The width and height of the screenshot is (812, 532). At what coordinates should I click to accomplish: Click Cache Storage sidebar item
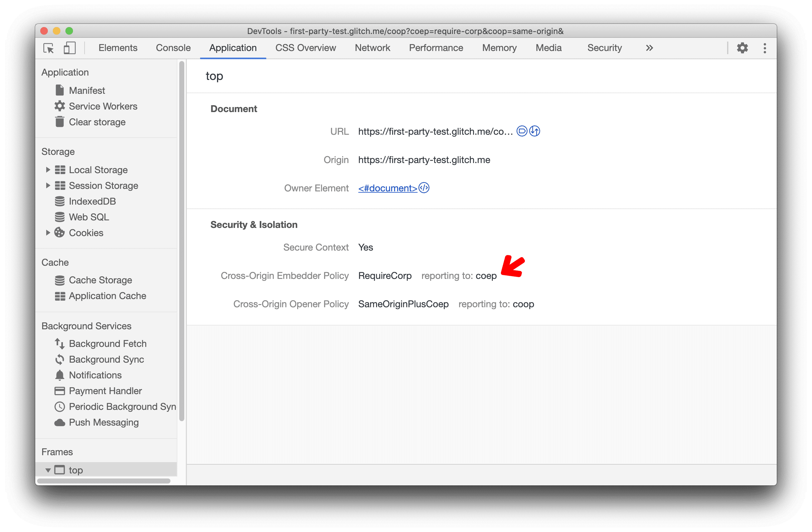(x=99, y=280)
